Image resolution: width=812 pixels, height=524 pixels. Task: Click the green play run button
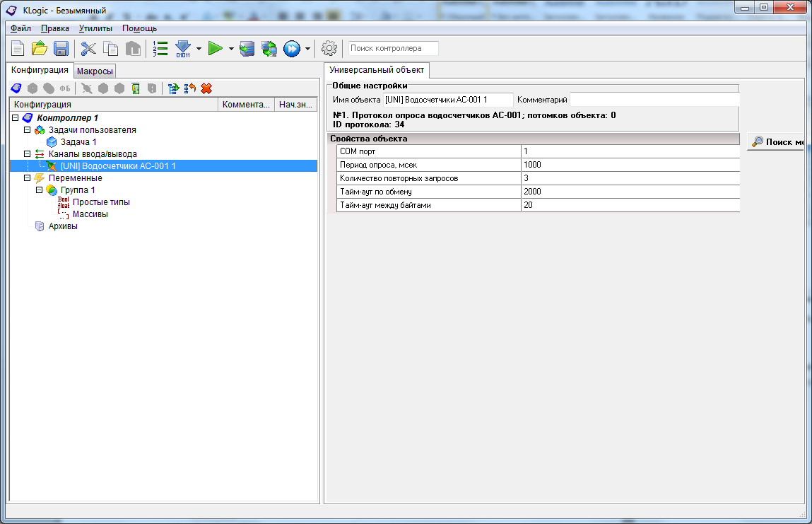click(216, 49)
